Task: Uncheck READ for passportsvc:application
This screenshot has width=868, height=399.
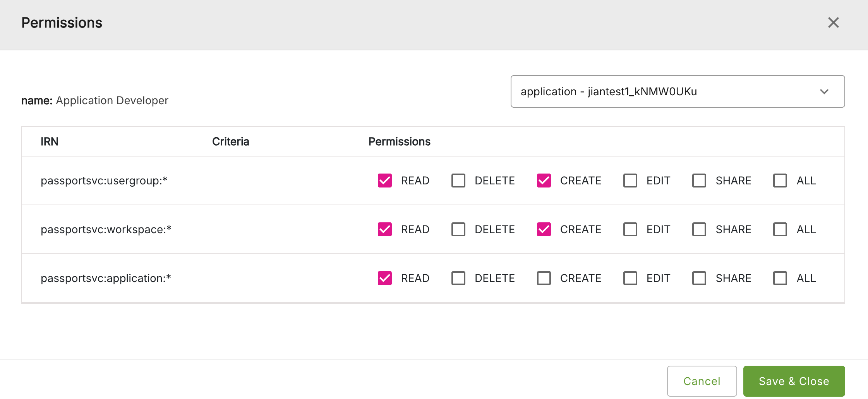Action: [x=384, y=278]
